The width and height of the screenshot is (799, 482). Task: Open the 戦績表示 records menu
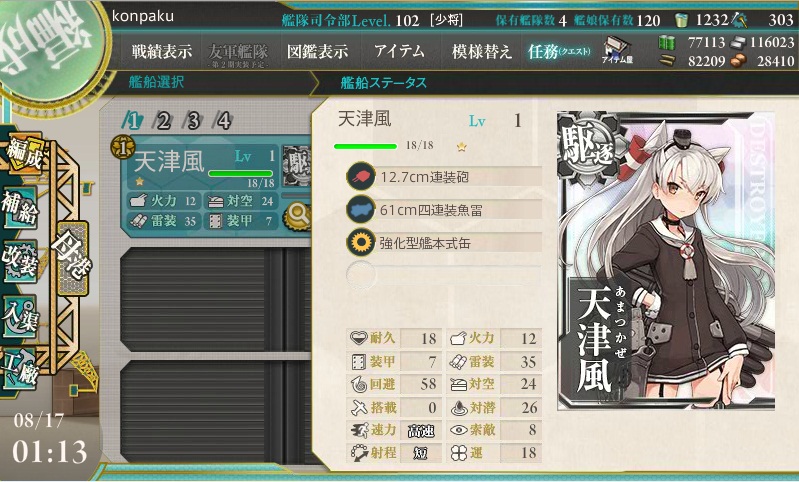tap(162, 51)
